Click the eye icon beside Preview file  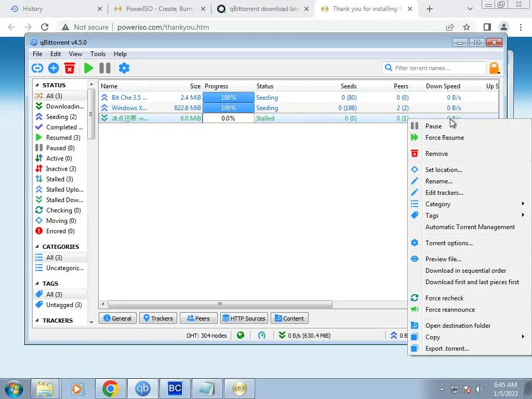[415, 259]
